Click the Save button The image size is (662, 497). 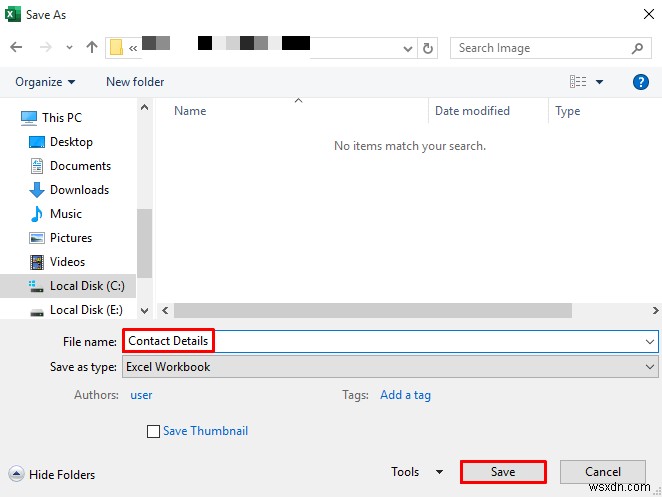(x=503, y=472)
